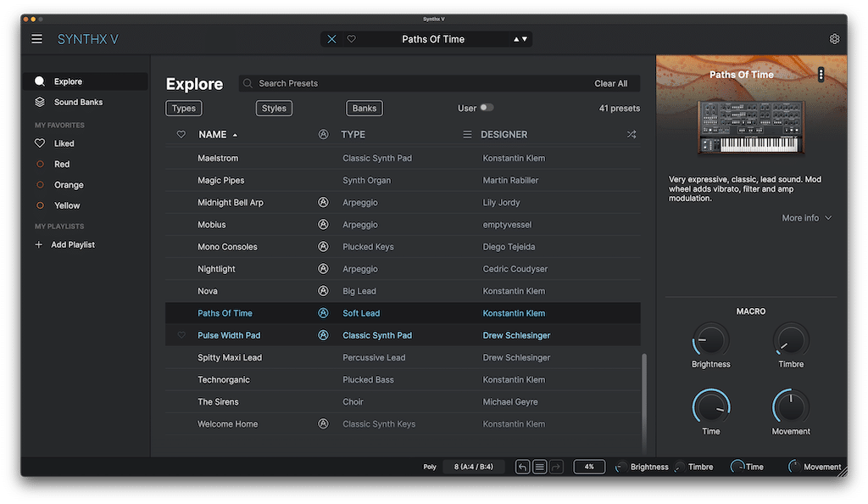Click the Arturia icon on the Nightlight row
The height and width of the screenshot is (504, 868).
[x=323, y=269]
